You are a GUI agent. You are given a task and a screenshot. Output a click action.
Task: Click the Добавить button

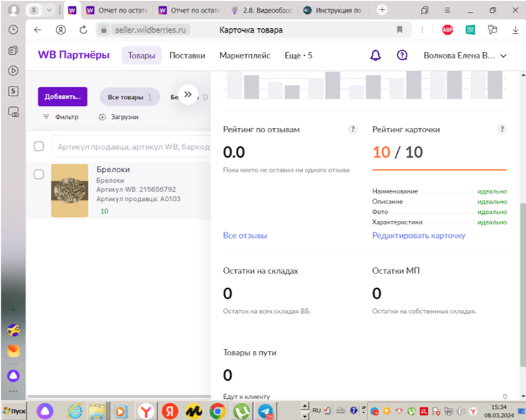tap(63, 97)
